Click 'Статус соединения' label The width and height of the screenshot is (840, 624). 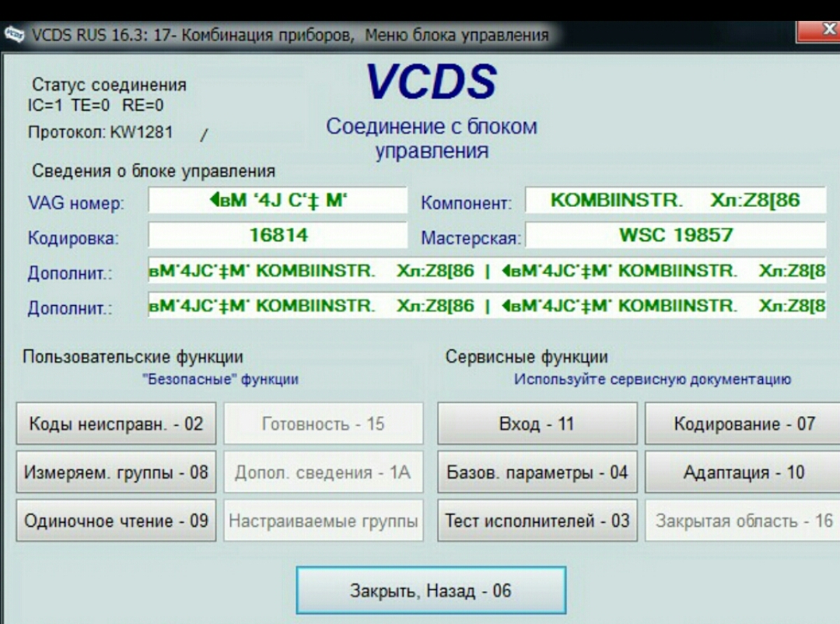(x=110, y=85)
